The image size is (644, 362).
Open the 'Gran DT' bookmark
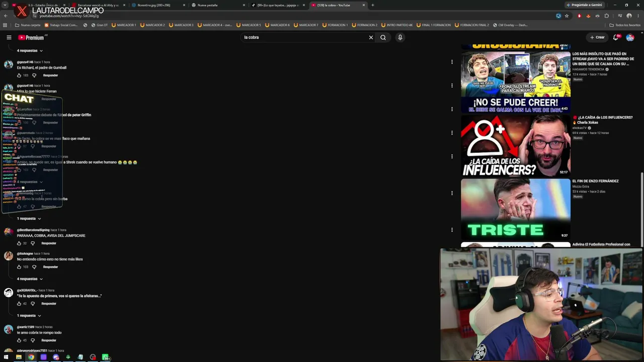tap(99, 25)
